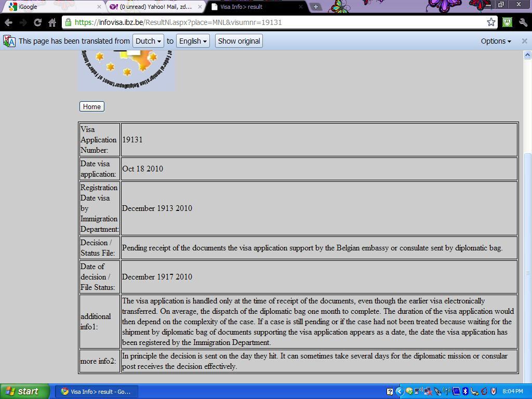Click the decision date December 1917 2010
Viewport: 532px width, 399px height.
157,277
